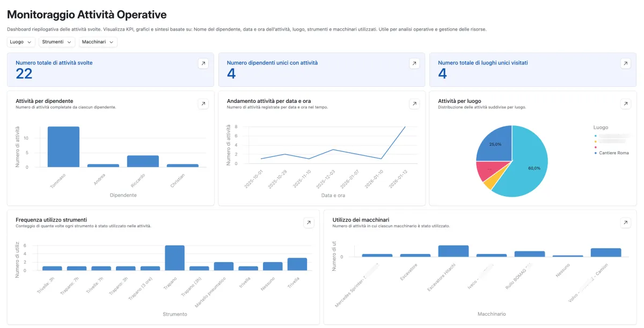Expand the Numero totale di attività svolte card
Image resolution: width=644 pixels, height=328 pixels.
(203, 64)
